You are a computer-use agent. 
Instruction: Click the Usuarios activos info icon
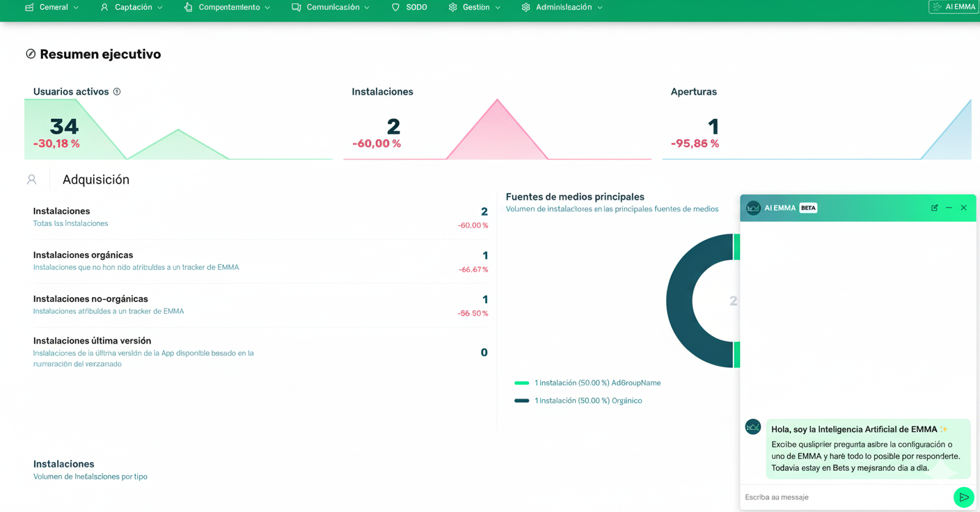(x=117, y=92)
